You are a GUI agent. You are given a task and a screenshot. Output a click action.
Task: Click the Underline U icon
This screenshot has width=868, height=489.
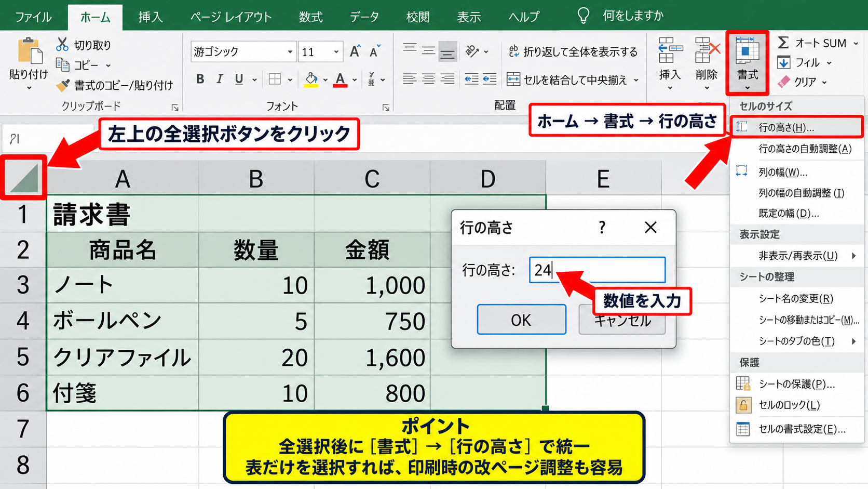pyautogui.click(x=239, y=79)
